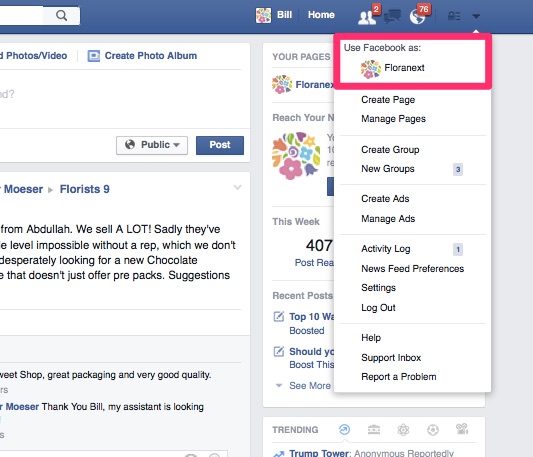Click the large Floranext flower logo thumbnail
Viewport: 533px width, 457px height.
[x=296, y=156]
